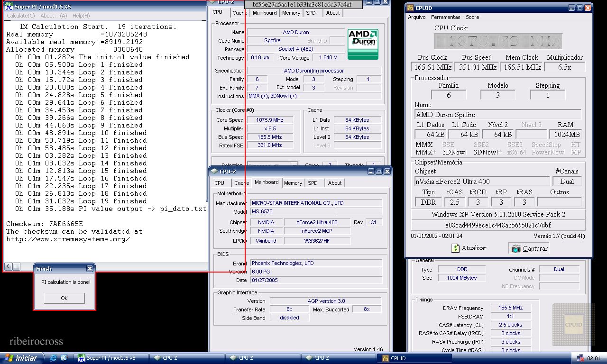Open the Ferramentas menu in CPUID
The image size is (607, 364).
point(446,17)
